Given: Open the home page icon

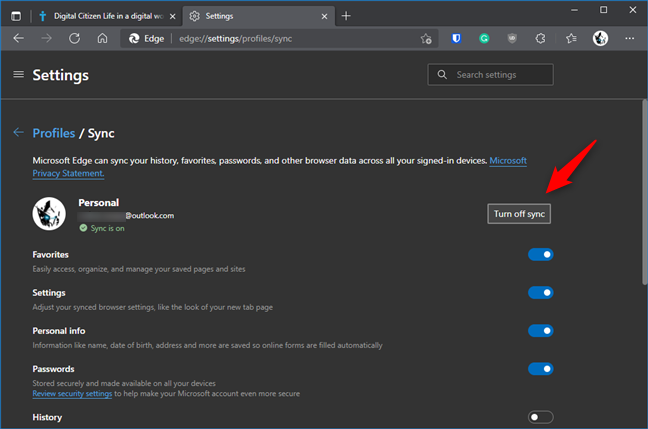Looking at the screenshot, I should click(102, 38).
